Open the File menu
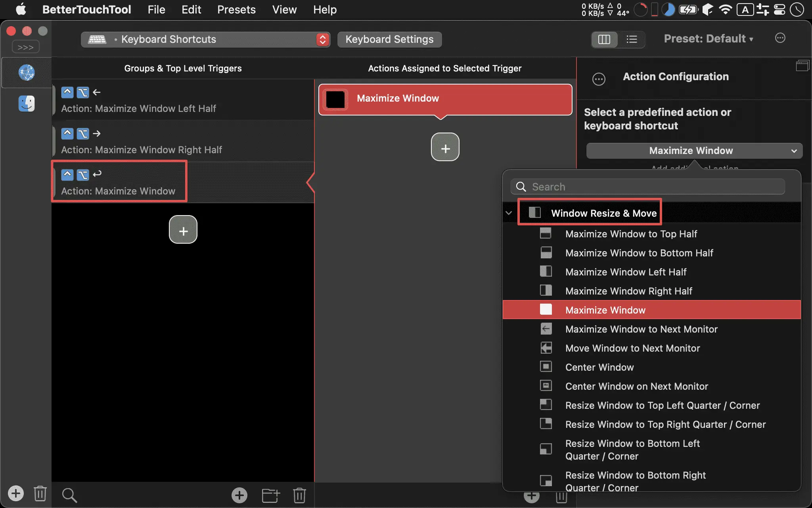Viewport: 812px width, 508px height. [x=156, y=10]
